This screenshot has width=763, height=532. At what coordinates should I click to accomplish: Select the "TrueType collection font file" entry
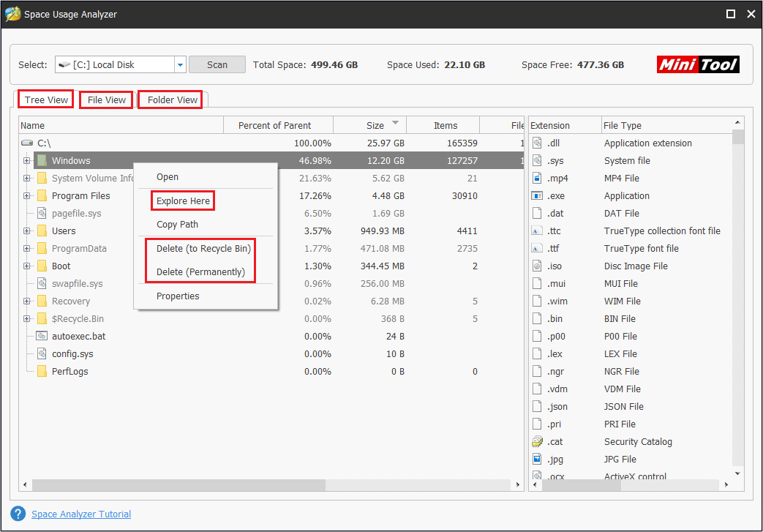tap(662, 231)
